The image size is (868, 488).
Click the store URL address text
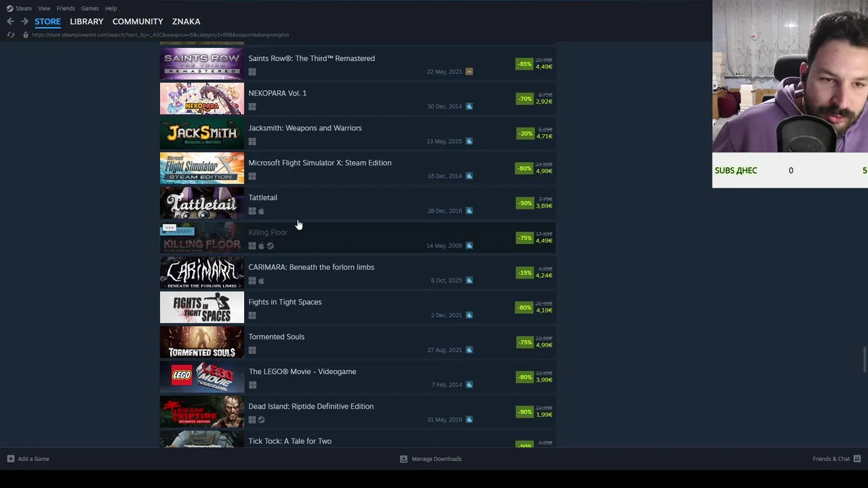pos(160,35)
